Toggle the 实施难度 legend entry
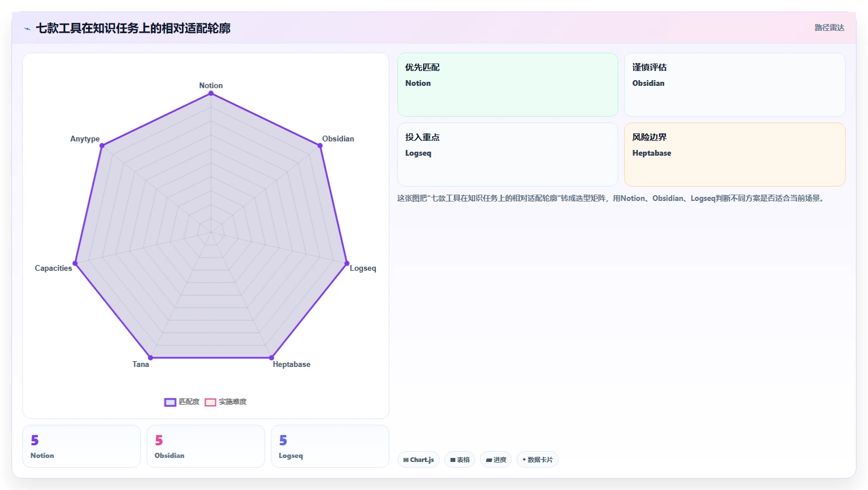This screenshot has width=868, height=490. (x=226, y=402)
